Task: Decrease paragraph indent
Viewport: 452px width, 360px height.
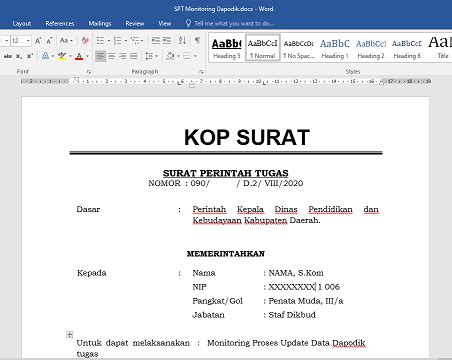Action: click(x=156, y=41)
